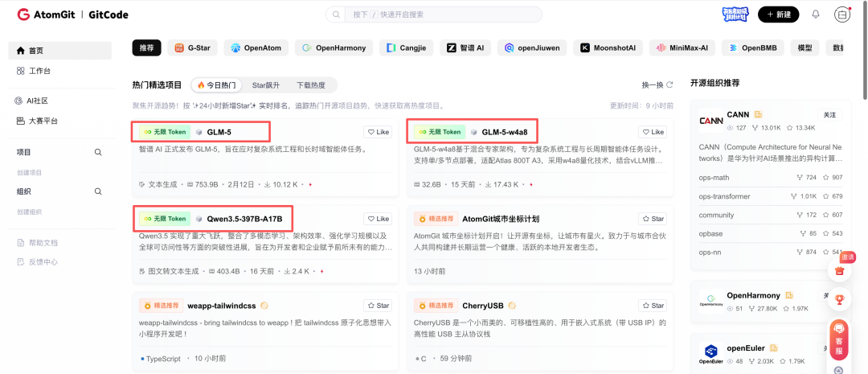Image resolution: width=868 pixels, height=374 pixels.
Task: Click the 创建组织 link
Action: (x=30, y=212)
